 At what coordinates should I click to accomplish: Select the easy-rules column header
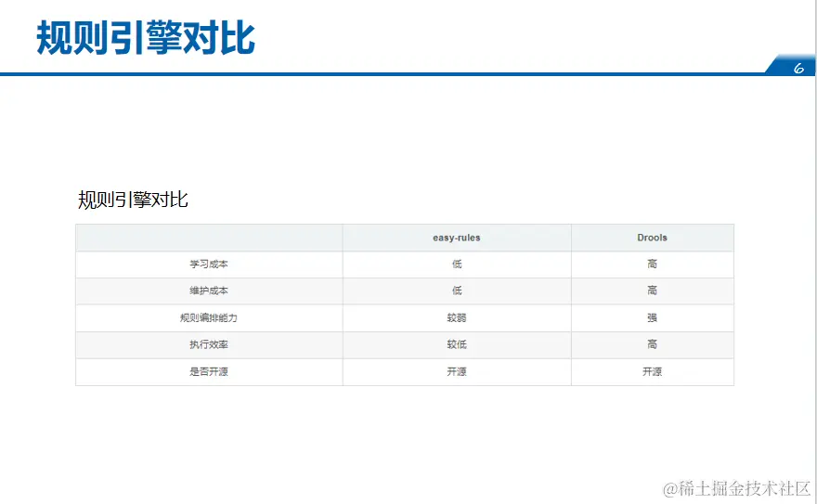tap(457, 238)
